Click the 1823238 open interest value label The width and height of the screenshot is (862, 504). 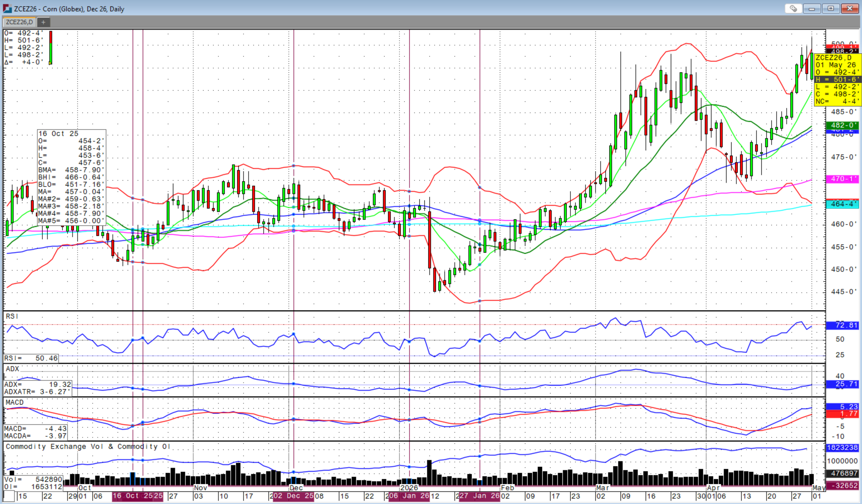(842, 448)
